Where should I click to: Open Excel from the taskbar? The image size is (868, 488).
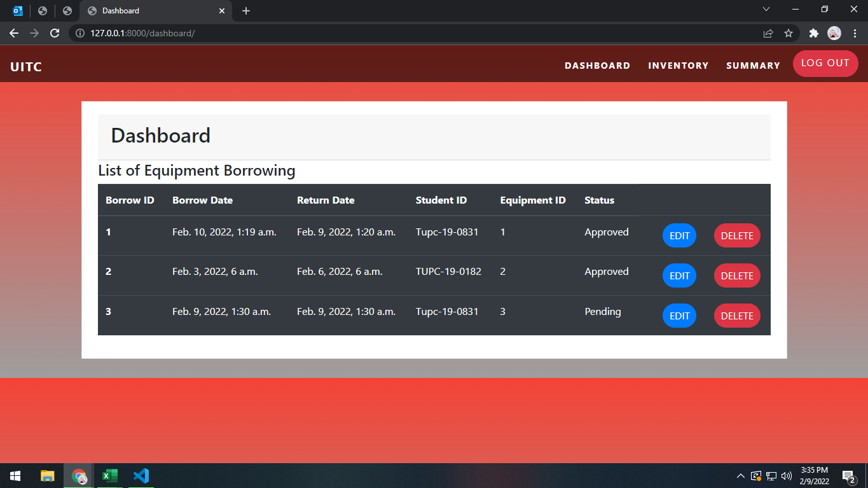coord(110,475)
